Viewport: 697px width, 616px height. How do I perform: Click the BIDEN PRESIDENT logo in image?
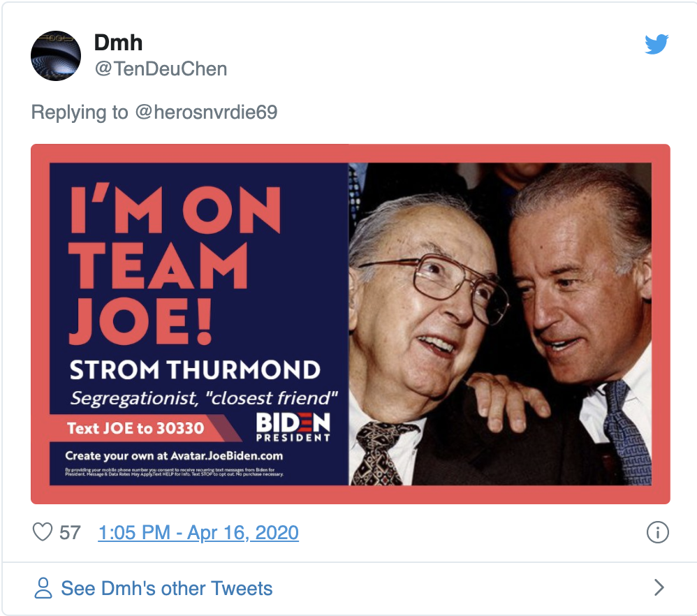293,426
